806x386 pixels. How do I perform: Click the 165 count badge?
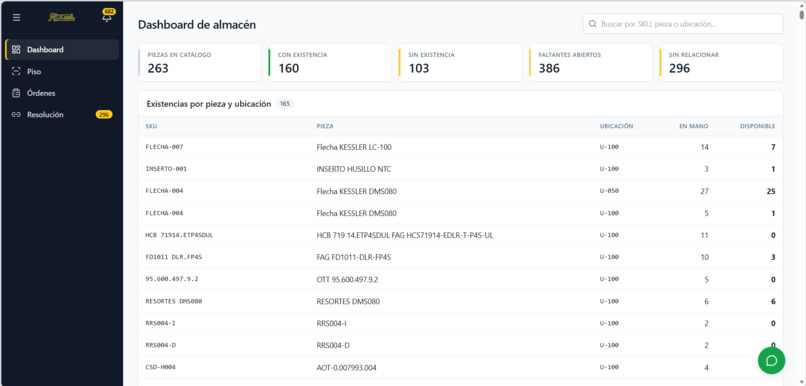pyautogui.click(x=285, y=104)
